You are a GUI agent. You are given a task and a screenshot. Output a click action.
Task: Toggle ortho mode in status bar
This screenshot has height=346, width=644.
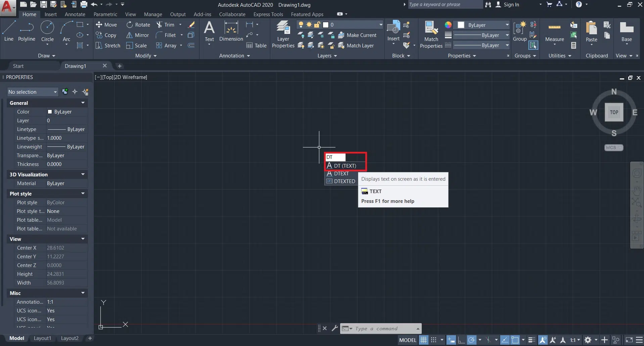tap(461, 340)
